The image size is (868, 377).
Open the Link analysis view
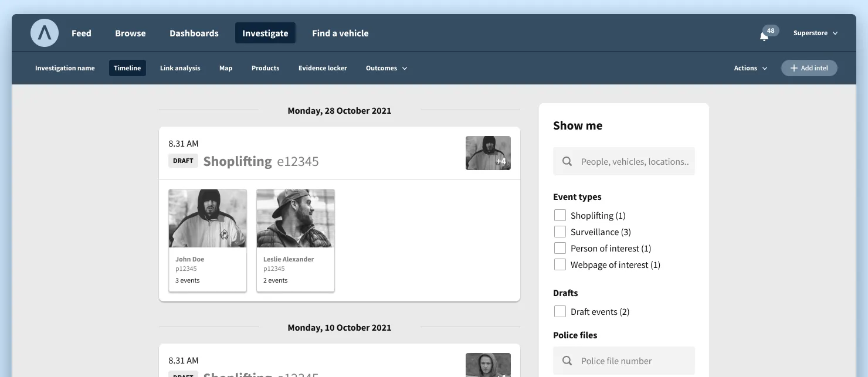(x=180, y=68)
